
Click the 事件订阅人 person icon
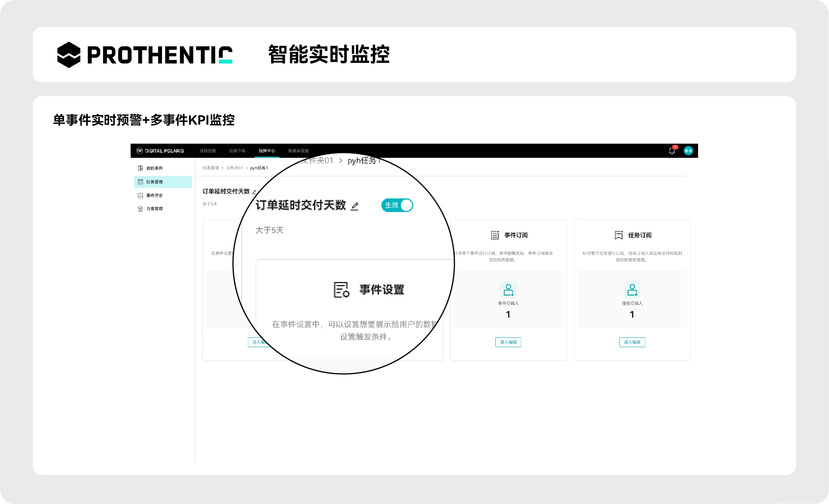pyautogui.click(x=508, y=290)
